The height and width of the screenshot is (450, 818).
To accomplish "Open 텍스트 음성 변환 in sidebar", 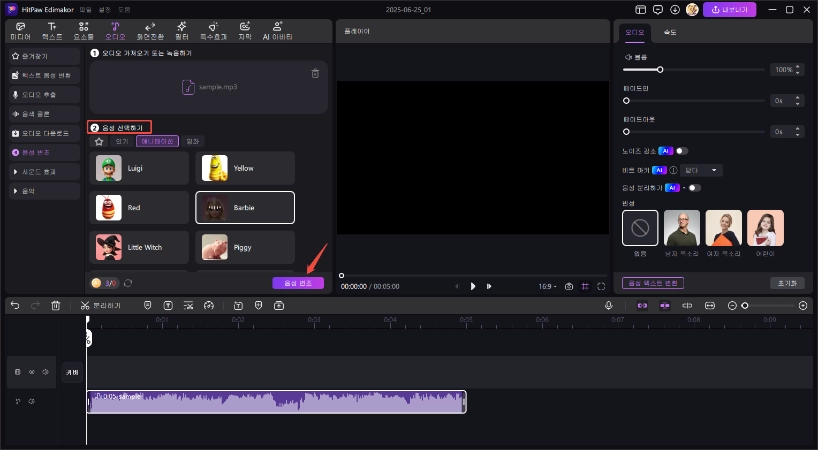I will point(44,75).
